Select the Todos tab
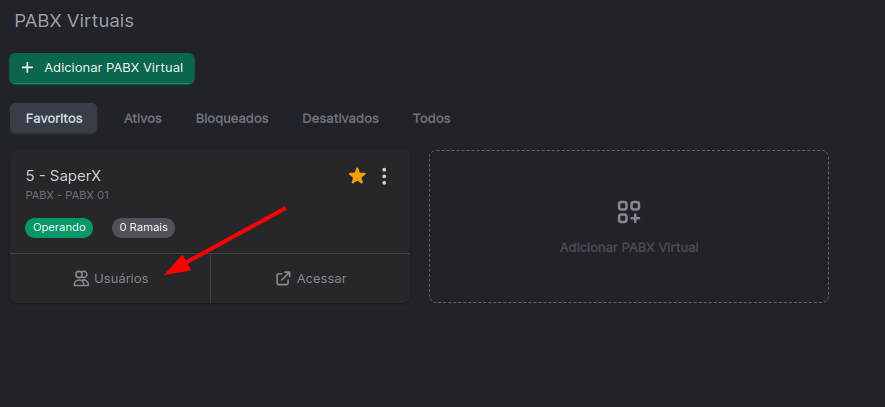 431,119
